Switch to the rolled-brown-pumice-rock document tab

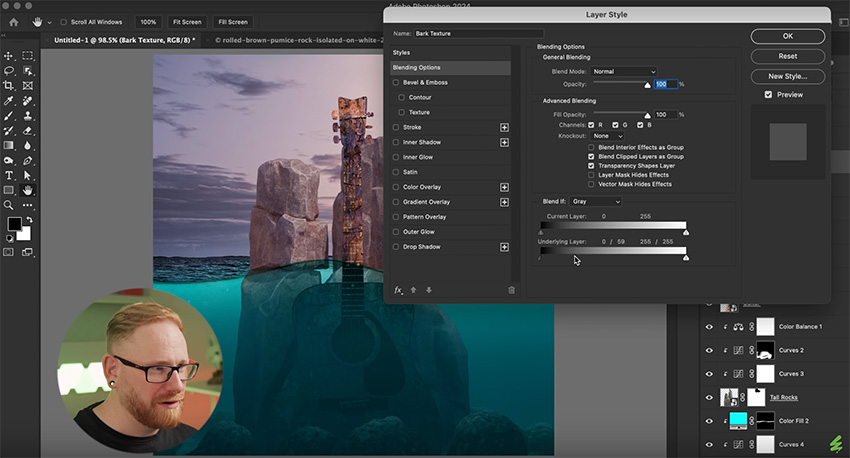tap(298, 40)
